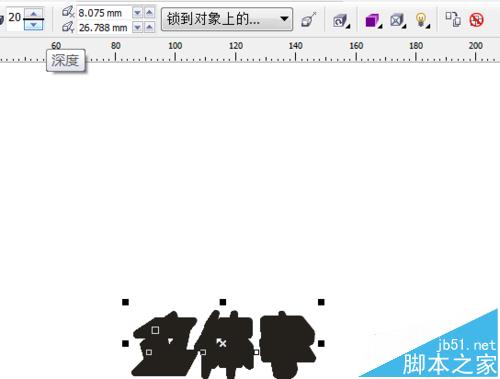Toggle page or object vanishing point icon
The width and height of the screenshot is (500, 379).
[308, 19]
